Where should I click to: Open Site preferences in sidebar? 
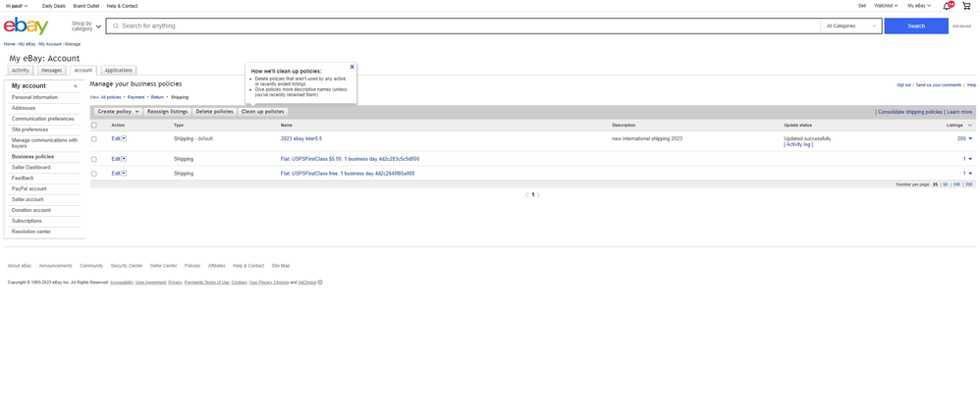pos(30,129)
